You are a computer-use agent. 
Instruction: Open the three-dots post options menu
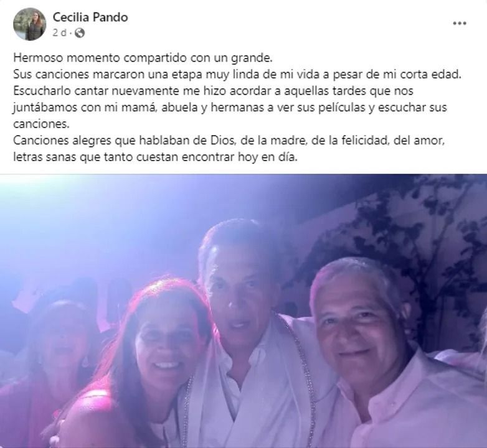[460, 23]
